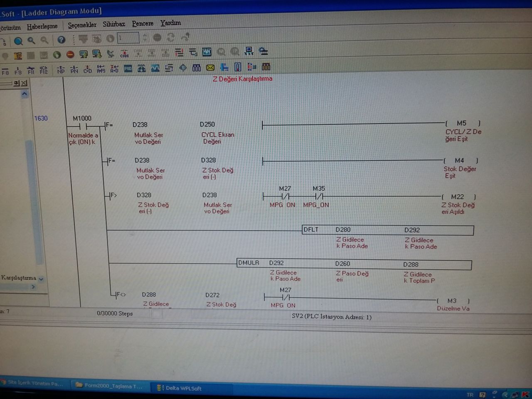Image resolution: width=532 pixels, height=399 pixels.
Task: Select the M35 normally closed contact
Action: (x=319, y=197)
